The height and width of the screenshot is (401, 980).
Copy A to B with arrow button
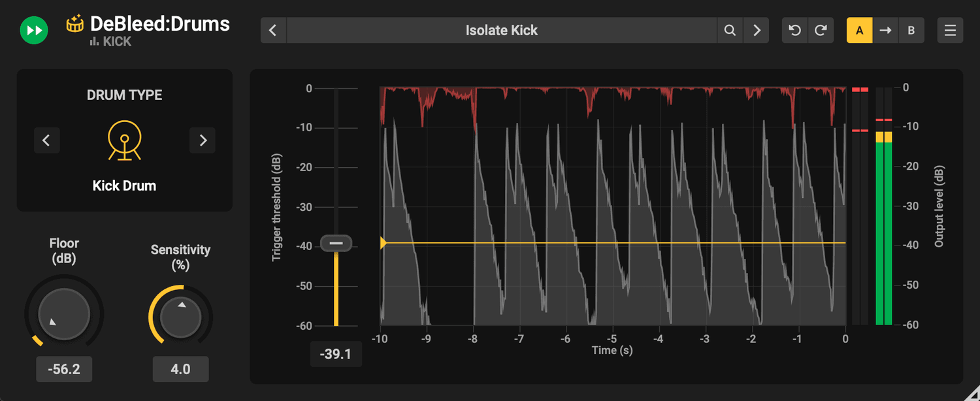click(885, 30)
